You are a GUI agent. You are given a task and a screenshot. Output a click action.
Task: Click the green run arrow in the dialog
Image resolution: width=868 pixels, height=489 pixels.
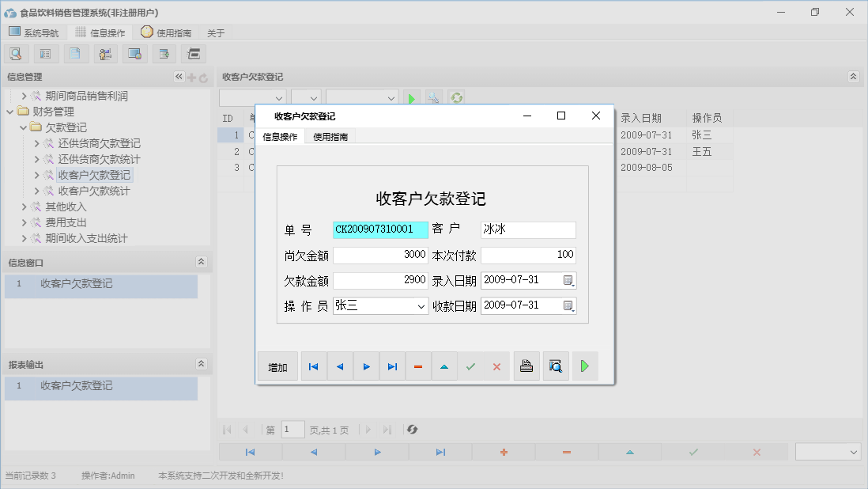coord(586,366)
